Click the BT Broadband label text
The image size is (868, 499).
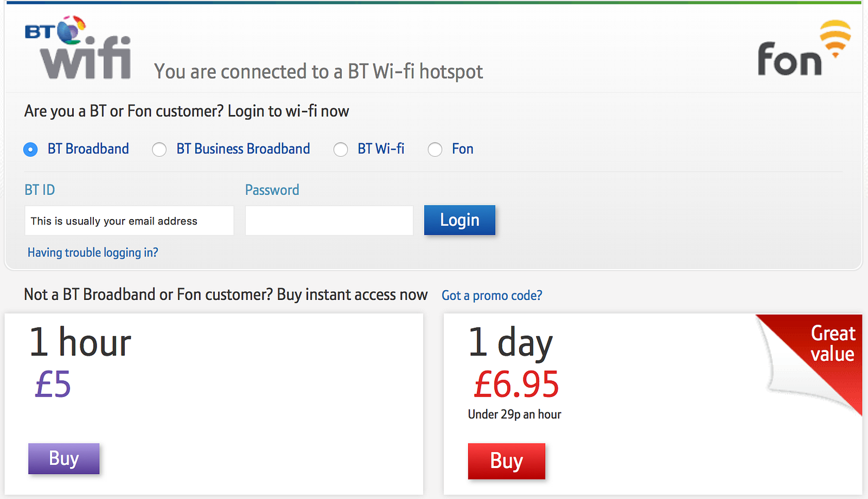pos(88,149)
